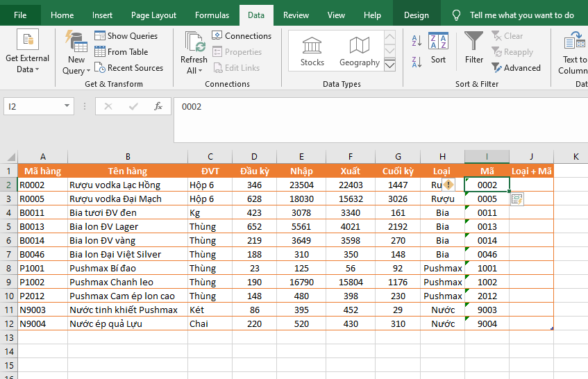The width and height of the screenshot is (588, 379).
Task: Select the Stocks data type
Action: [x=312, y=51]
